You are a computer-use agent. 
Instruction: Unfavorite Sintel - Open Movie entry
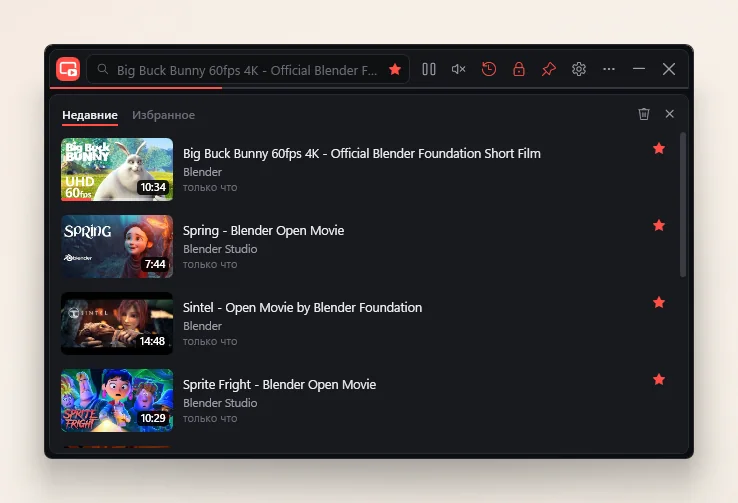[x=659, y=303]
